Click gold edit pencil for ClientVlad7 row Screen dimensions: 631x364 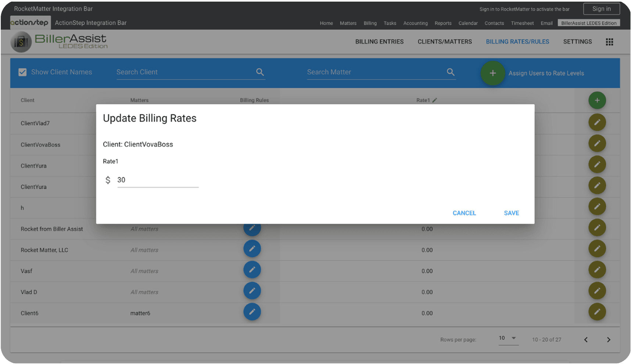pyautogui.click(x=597, y=123)
